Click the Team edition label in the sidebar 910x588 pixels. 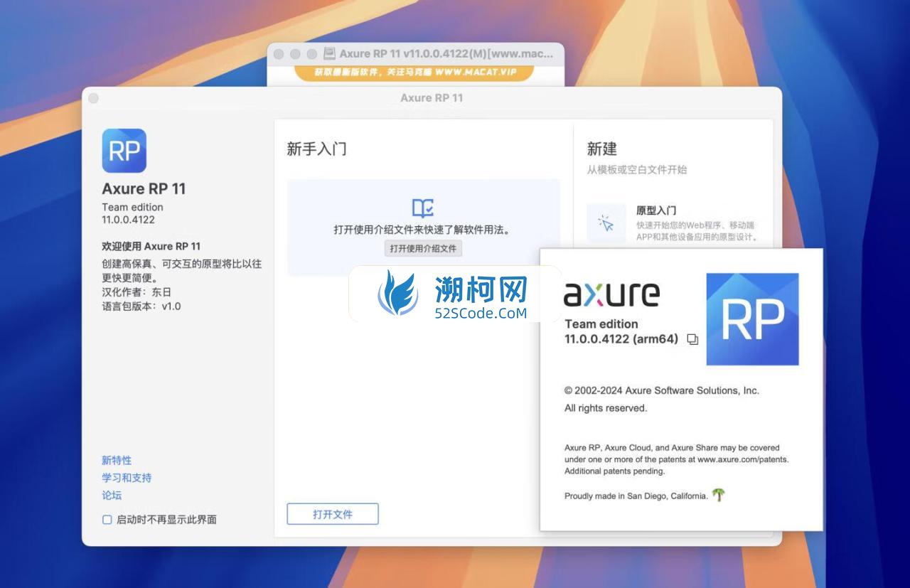point(132,207)
